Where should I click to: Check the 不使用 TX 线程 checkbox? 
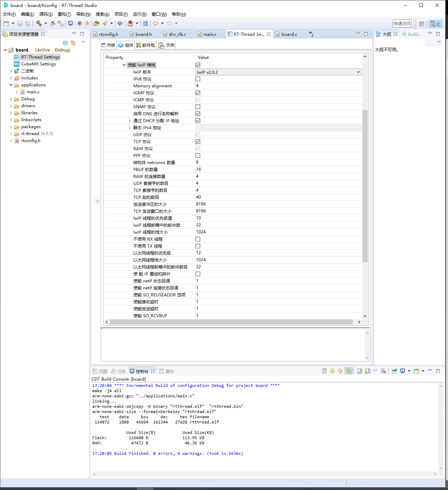pyautogui.click(x=198, y=246)
